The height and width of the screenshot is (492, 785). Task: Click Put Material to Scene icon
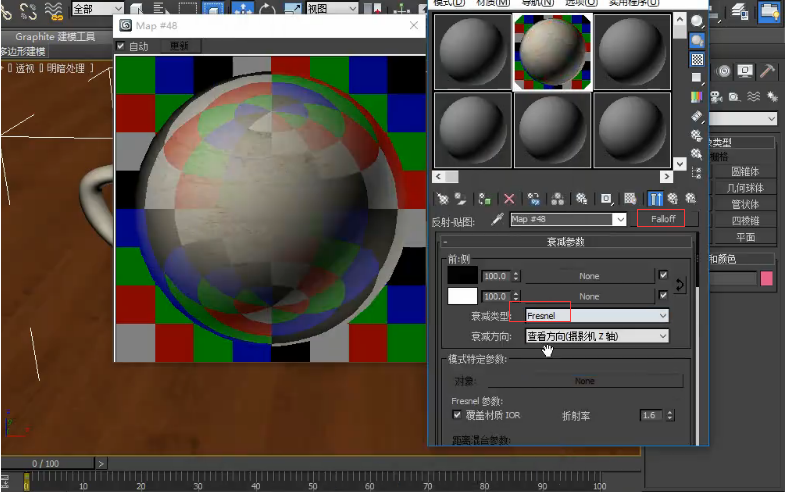click(x=460, y=199)
